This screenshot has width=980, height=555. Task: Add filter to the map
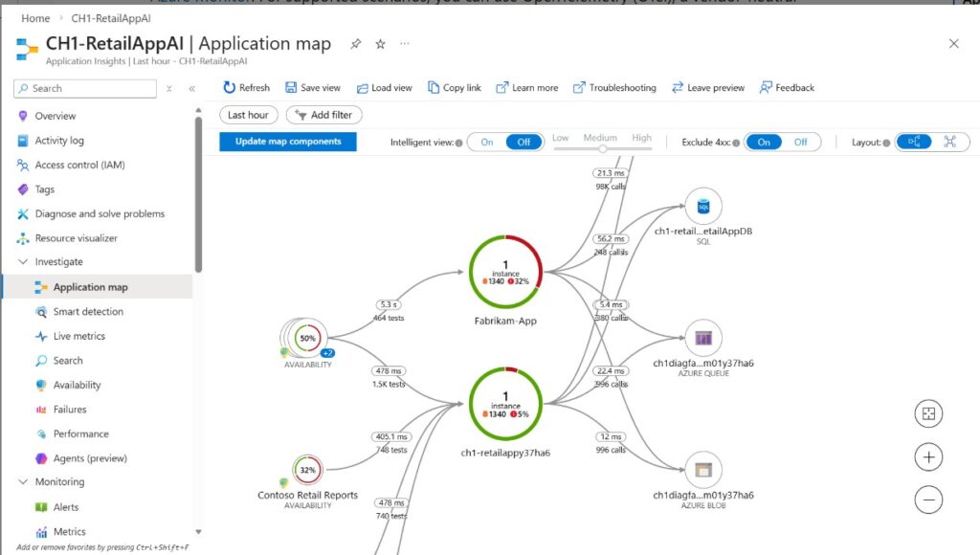[323, 115]
